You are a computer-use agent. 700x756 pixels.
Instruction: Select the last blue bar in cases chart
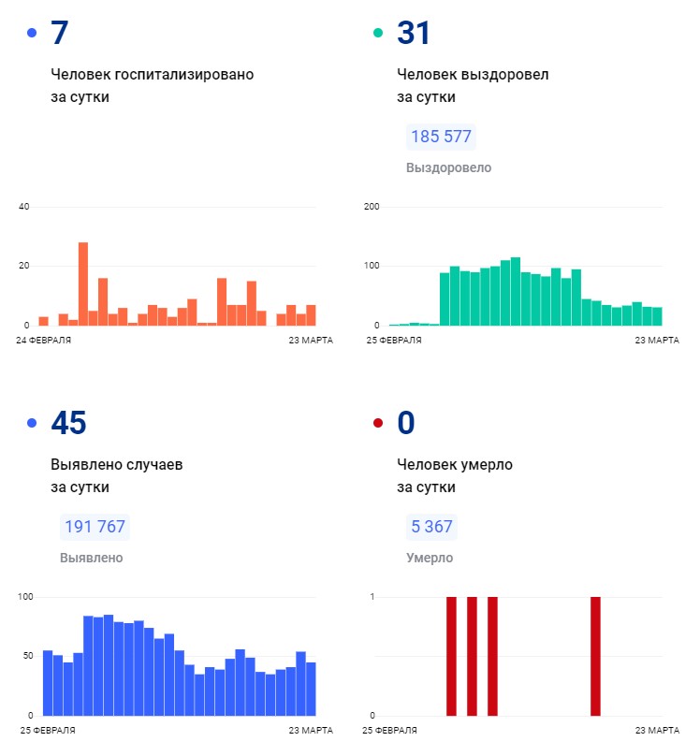pyautogui.click(x=311, y=689)
